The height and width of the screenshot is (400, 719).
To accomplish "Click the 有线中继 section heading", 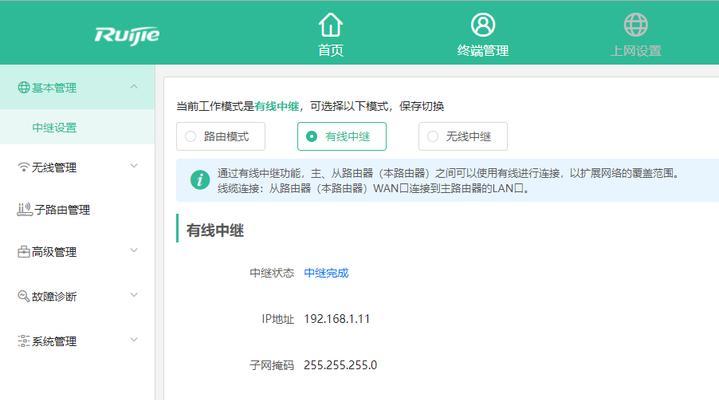I will click(215, 230).
